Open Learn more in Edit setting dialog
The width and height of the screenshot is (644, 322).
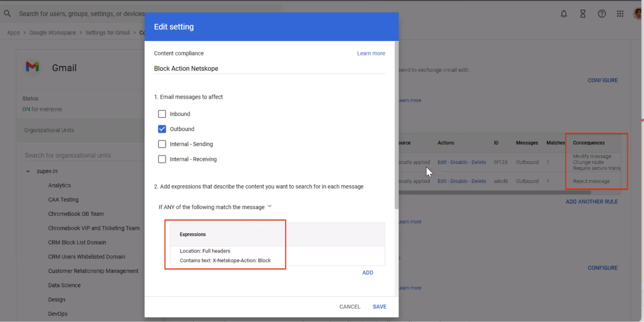371,53
